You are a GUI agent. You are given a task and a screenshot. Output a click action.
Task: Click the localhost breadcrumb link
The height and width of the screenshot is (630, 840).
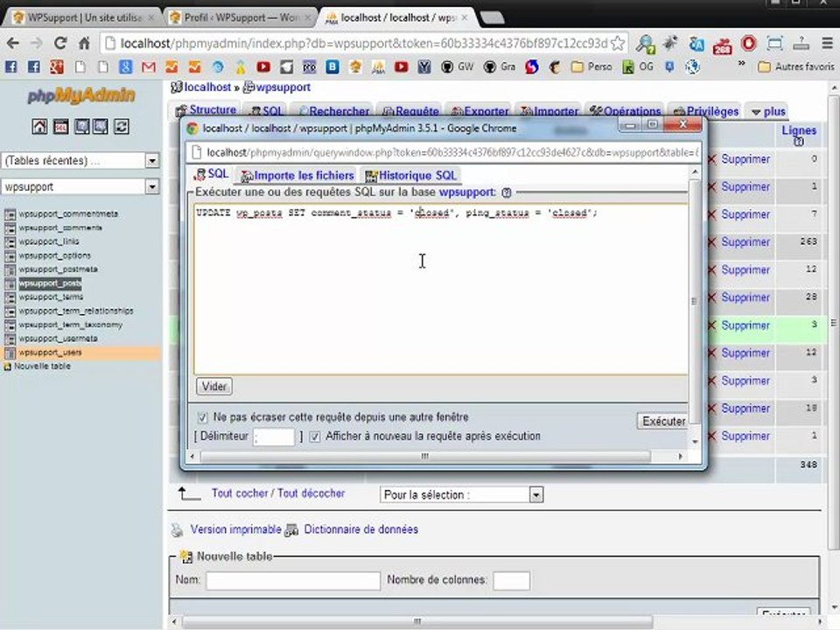click(207, 87)
